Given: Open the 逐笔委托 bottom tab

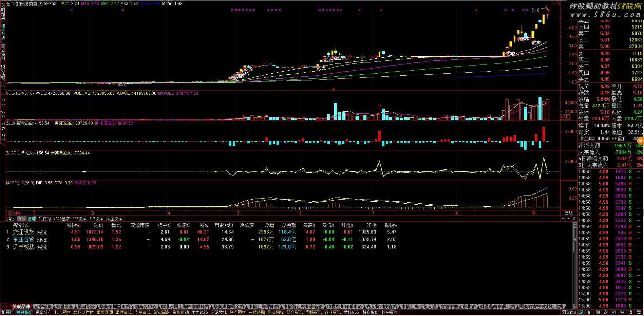Looking at the screenshot, I should pyautogui.click(x=219, y=312).
